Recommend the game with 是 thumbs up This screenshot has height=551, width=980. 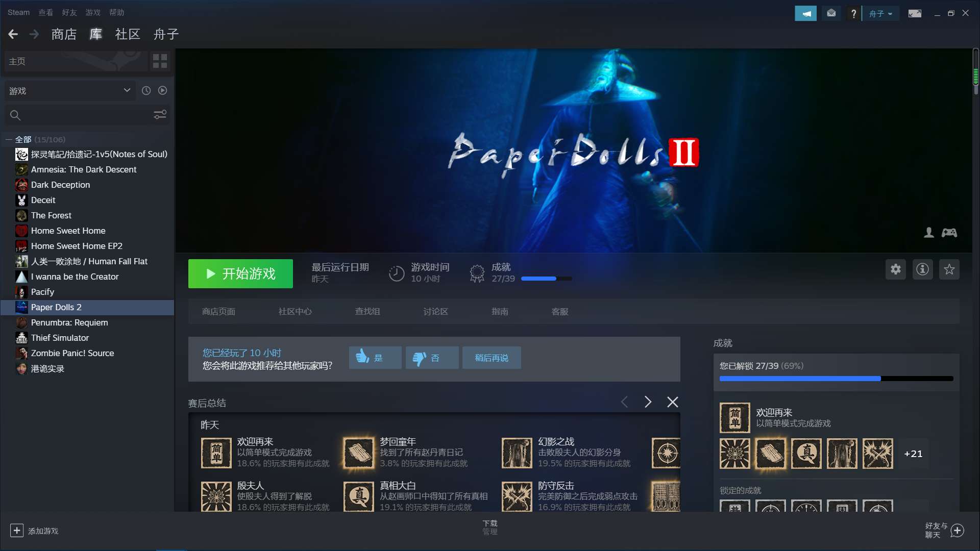(375, 358)
